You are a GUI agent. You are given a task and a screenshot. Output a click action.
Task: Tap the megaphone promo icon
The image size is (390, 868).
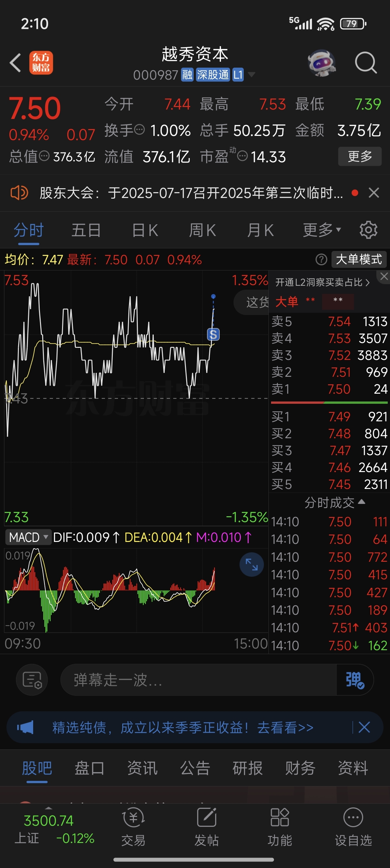(x=25, y=727)
